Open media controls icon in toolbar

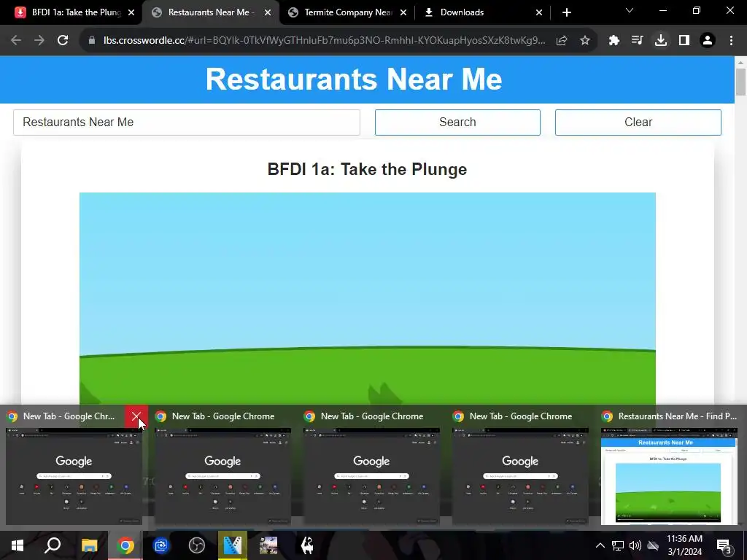637,41
